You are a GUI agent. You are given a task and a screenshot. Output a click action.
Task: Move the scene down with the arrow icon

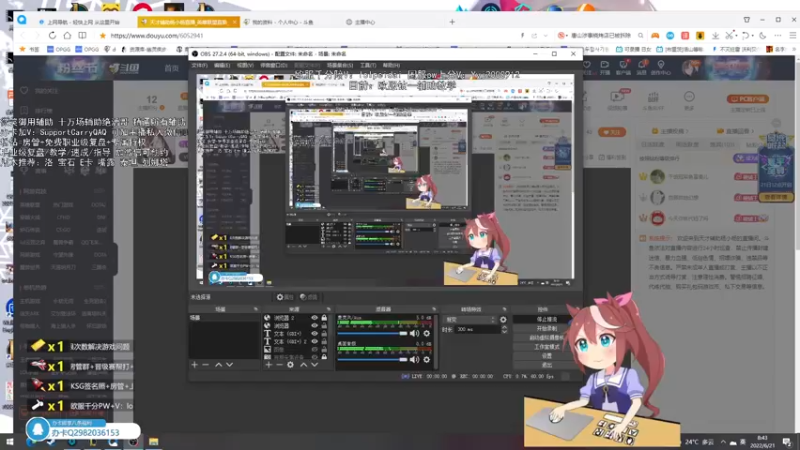(x=230, y=365)
